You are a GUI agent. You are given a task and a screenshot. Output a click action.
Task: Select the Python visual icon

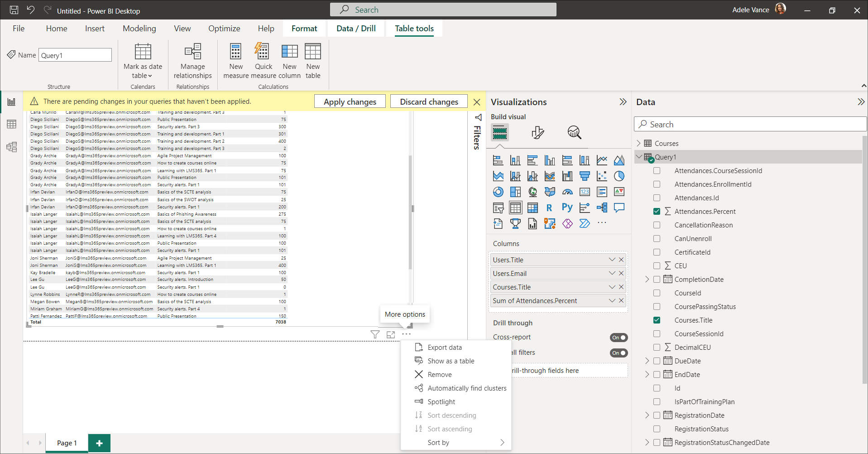[x=567, y=208]
